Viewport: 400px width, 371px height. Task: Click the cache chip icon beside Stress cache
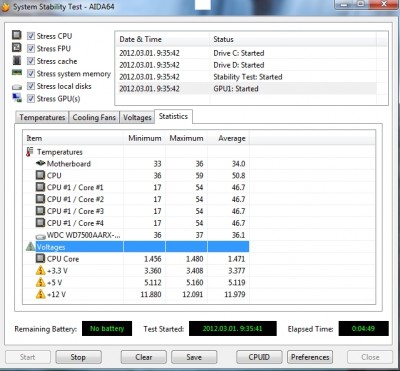click(17, 60)
